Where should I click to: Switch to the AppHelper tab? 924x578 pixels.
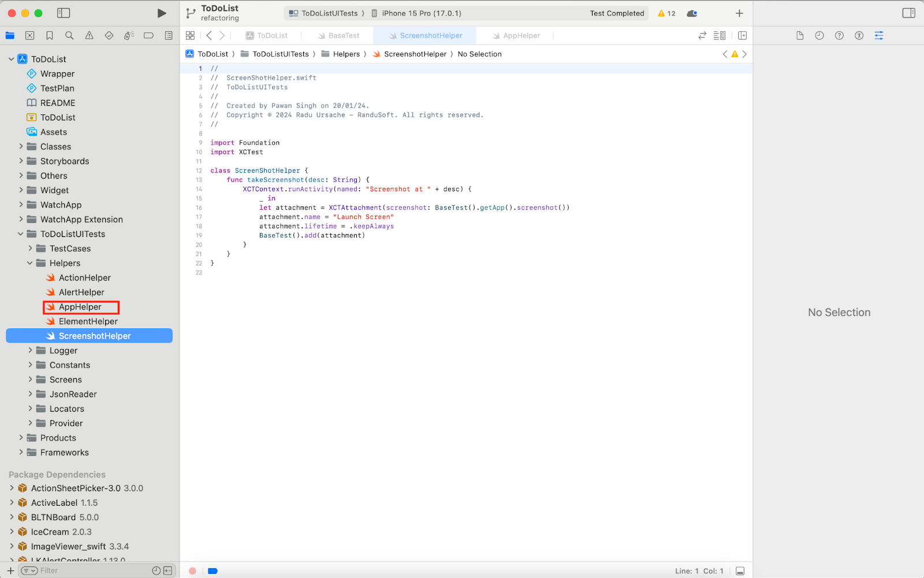[516, 36]
